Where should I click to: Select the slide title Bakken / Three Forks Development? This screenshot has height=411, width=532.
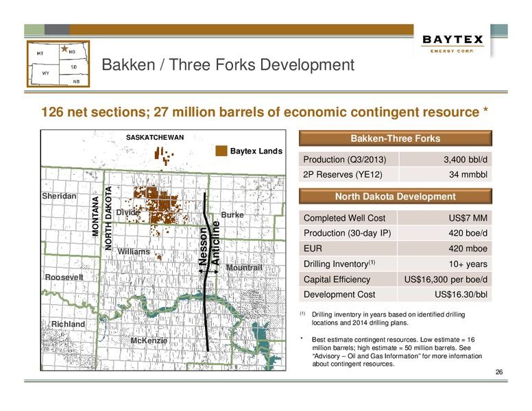point(228,64)
